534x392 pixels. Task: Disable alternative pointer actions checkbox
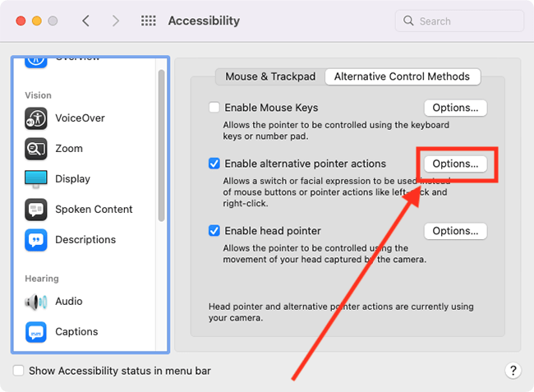214,164
